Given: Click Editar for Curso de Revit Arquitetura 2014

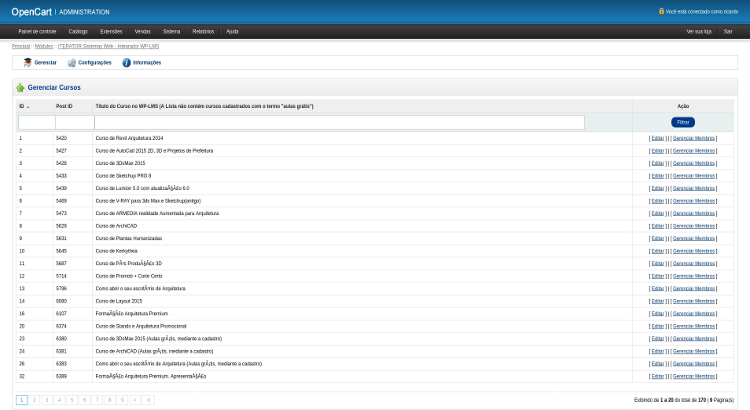Looking at the screenshot, I should point(658,138).
